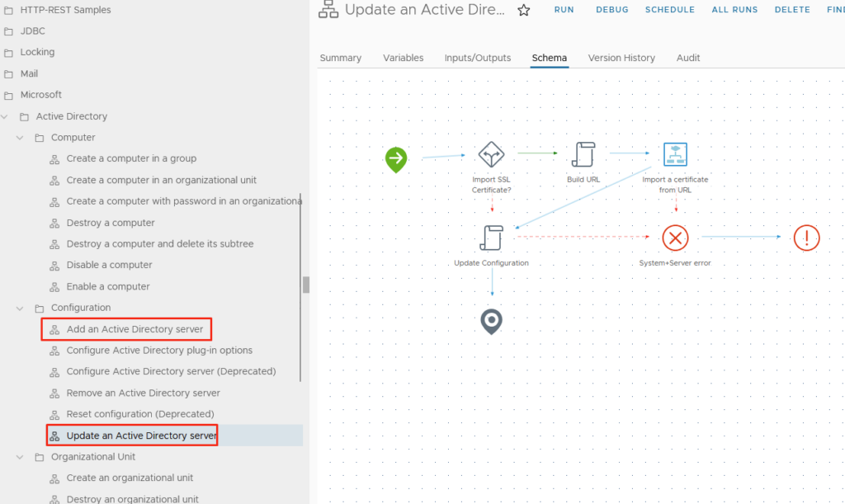Open the Version History tab
Image resolution: width=845 pixels, height=504 pixels.
pos(621,58)
